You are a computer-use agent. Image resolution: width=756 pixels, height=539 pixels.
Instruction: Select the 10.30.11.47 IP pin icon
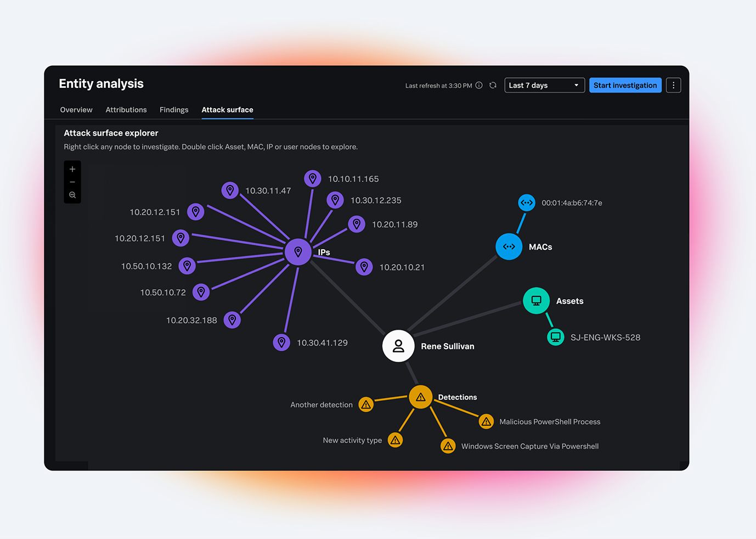tap(230, 190)
